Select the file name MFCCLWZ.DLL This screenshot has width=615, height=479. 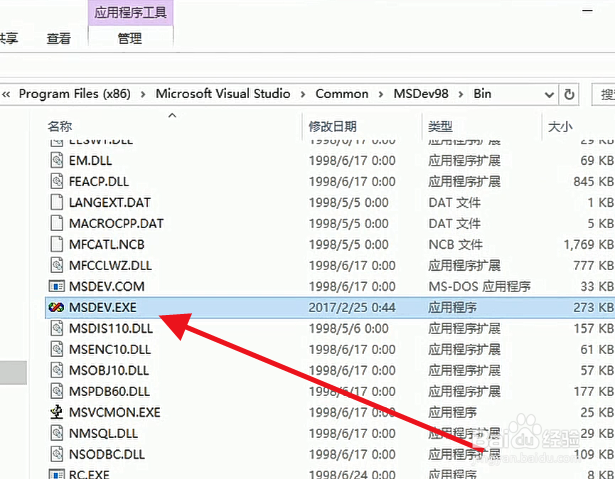110,265
